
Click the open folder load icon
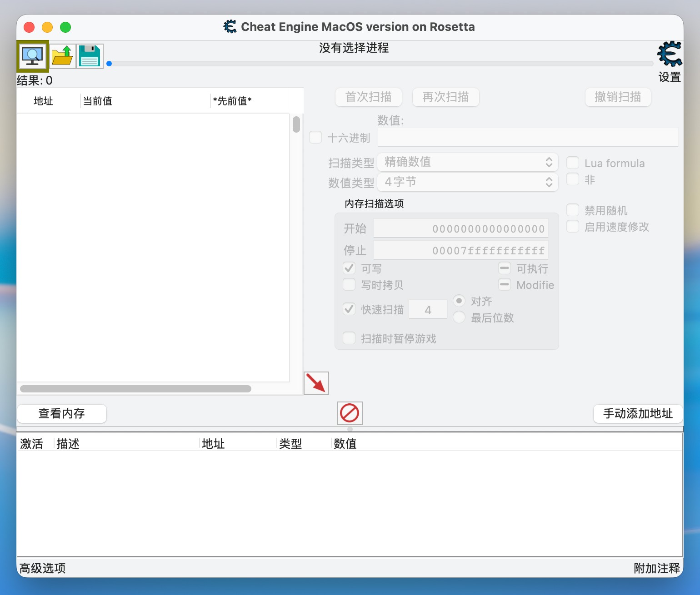(x=62, y=56)
